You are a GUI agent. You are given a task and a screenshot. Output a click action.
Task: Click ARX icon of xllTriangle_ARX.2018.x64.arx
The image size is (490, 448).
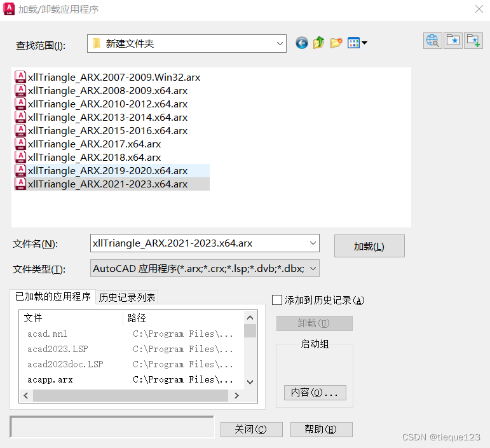coord(20,158)
